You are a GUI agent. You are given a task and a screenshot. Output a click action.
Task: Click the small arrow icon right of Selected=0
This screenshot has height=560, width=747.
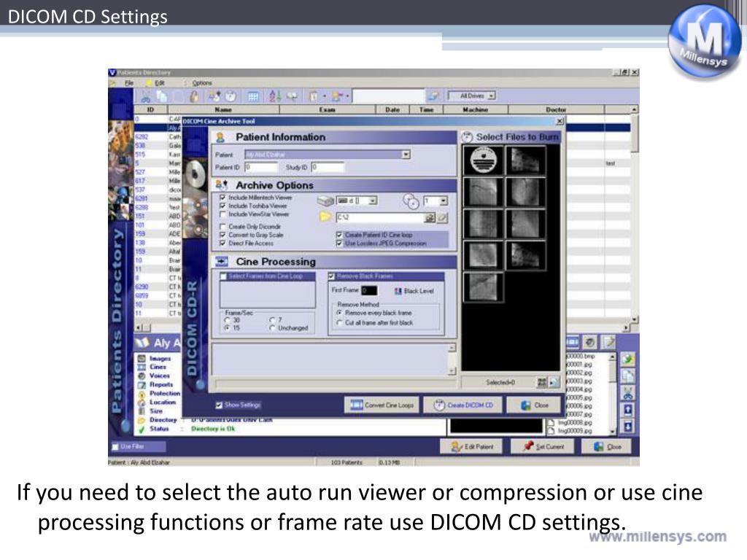(553, 382)
